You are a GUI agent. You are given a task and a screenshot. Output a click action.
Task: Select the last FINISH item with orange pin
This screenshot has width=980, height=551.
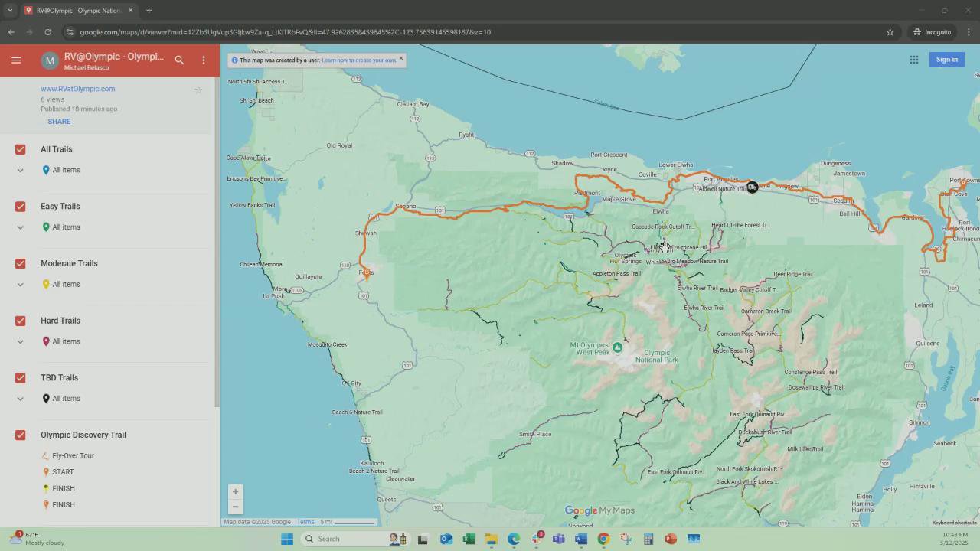[x=63, y=505]
